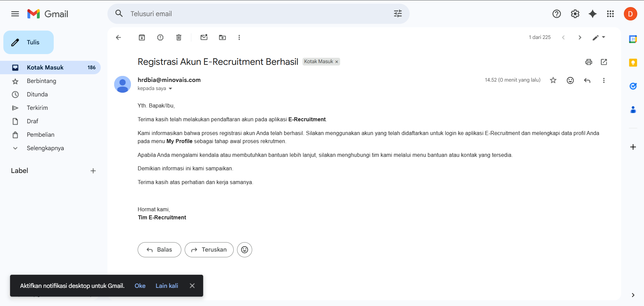Click Oke to enable desktop notifications
This screenshot has height=306, width=644.
pyautogui.click(x=140, y=286)
